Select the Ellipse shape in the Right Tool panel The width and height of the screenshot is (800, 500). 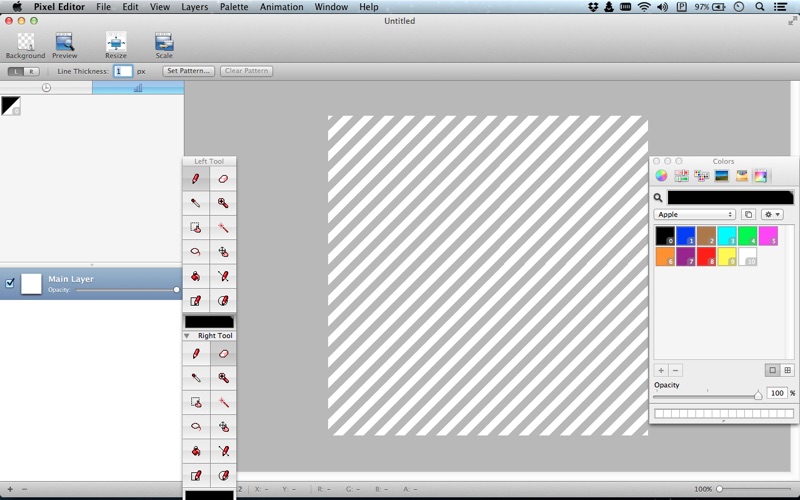[x=223, y=476]
